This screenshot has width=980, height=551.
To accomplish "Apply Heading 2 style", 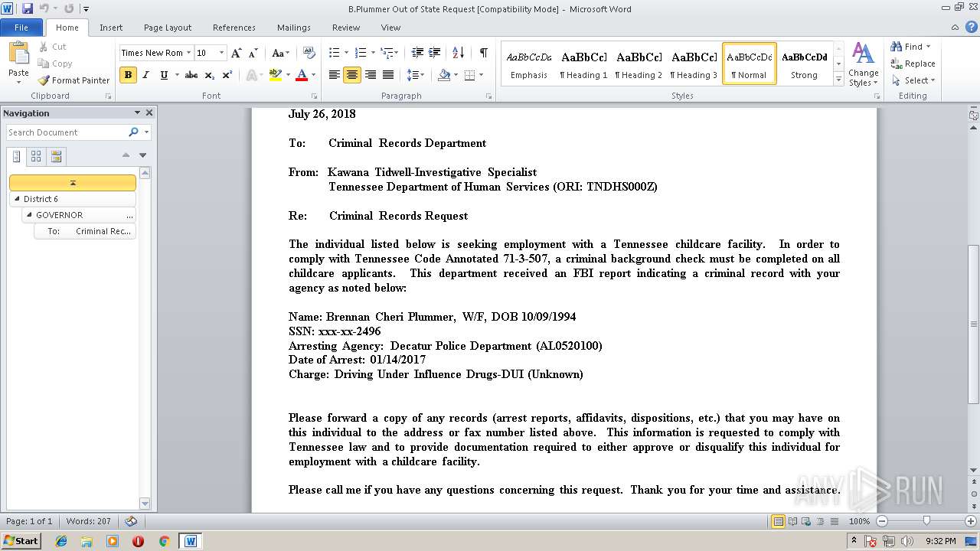I will tap(639, 64).
